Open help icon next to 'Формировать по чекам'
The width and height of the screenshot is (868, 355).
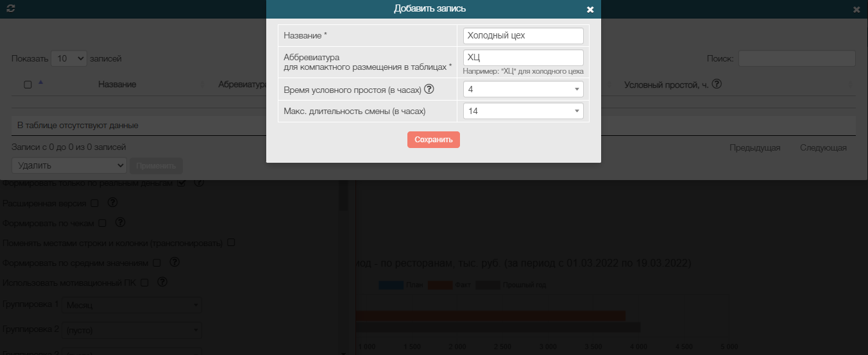(120, 223)
